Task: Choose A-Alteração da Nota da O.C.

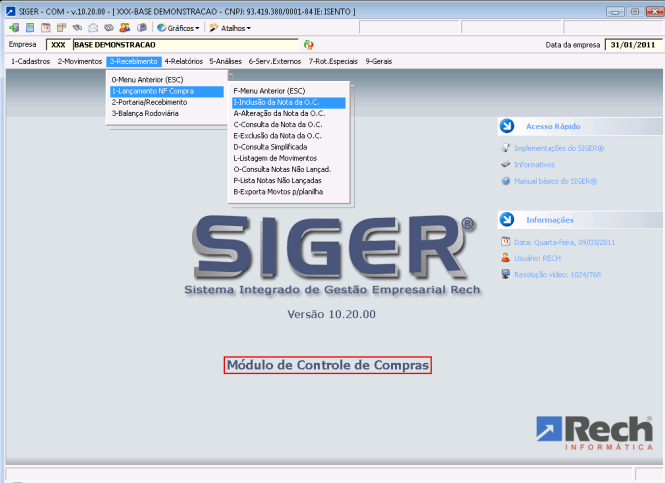Action: [x=289, y=113]
